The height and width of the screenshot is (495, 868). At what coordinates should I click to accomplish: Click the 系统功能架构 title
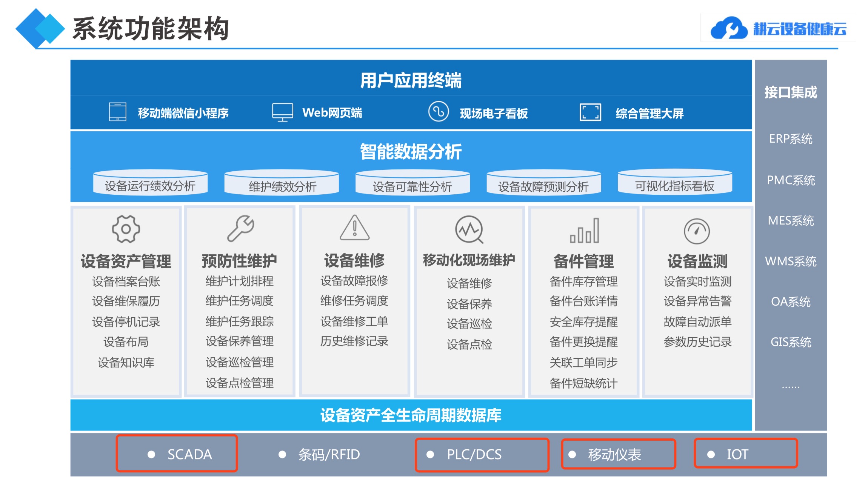[x=151, y=29]
